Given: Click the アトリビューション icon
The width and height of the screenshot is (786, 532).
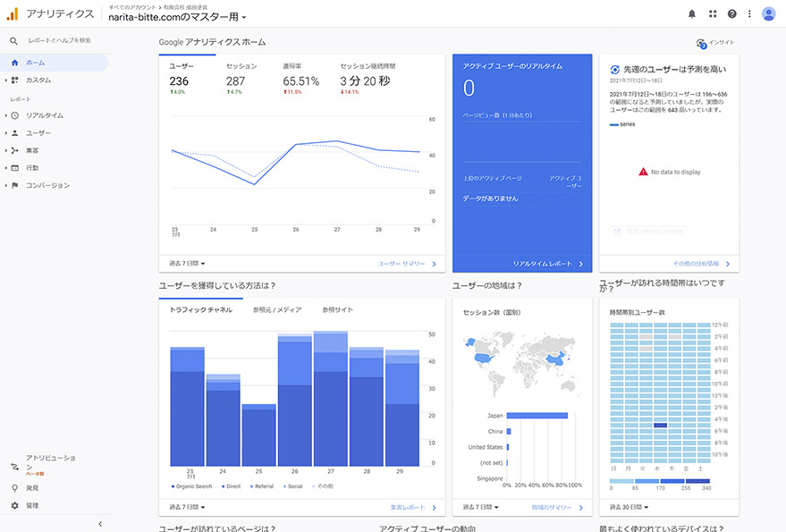Looking at the screenshot, I should (x=14, y=467).
